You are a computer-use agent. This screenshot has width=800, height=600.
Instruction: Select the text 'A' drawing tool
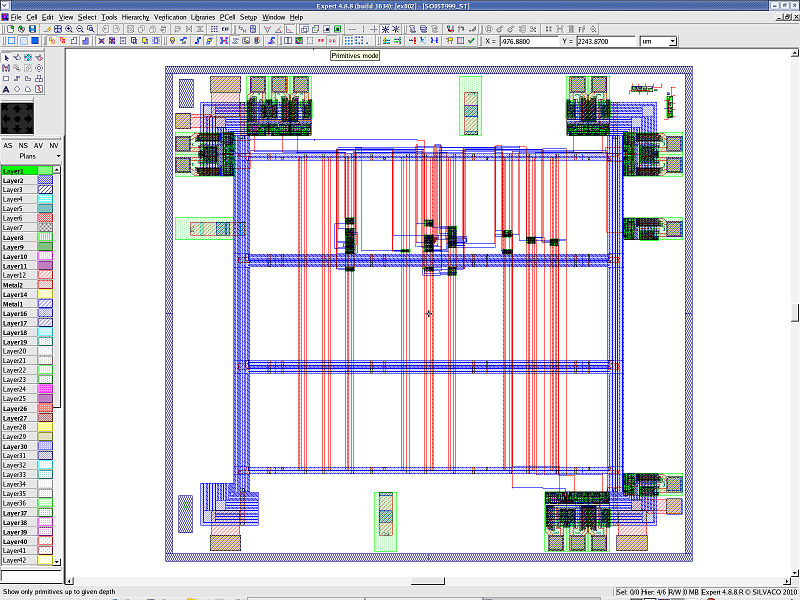click(x=6, y=89)
